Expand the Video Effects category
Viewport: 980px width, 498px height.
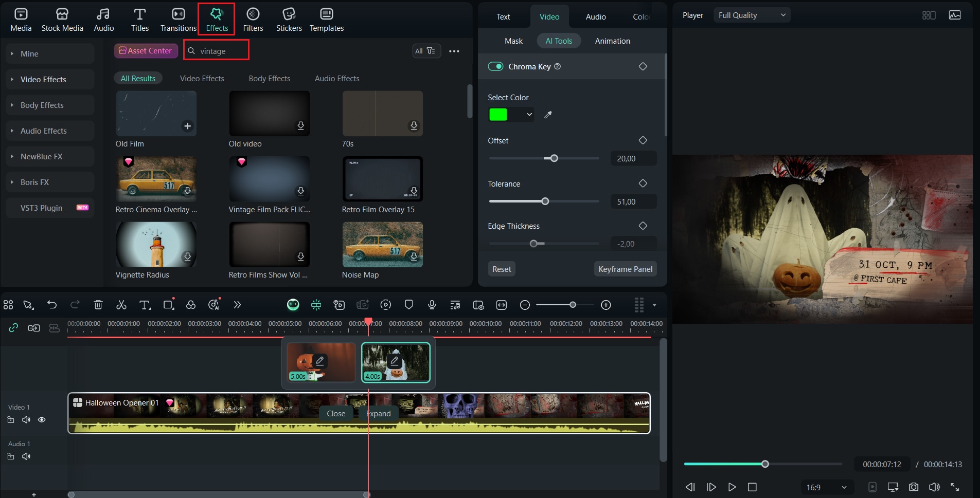point(50,79)
